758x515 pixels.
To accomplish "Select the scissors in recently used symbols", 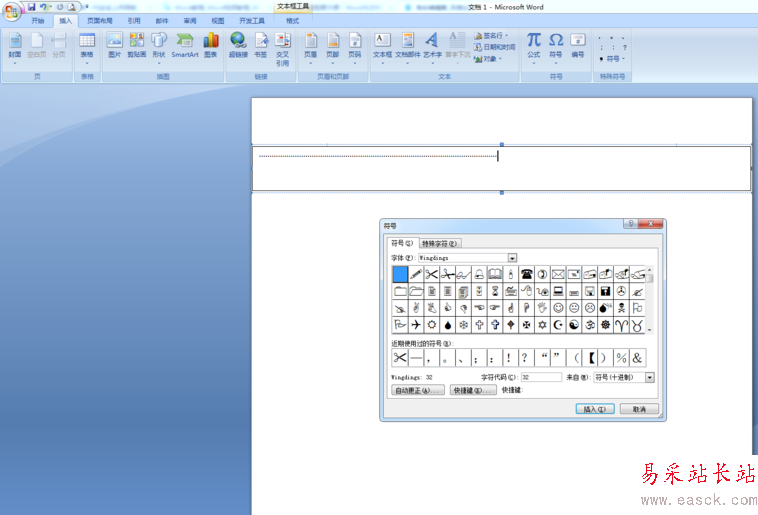I will (x=400, y=357).
